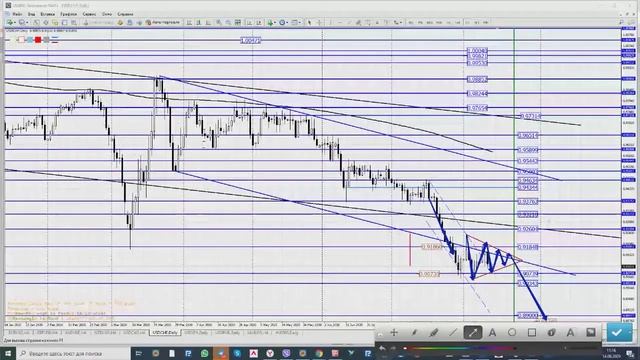Open the Сервис menu
The image size is (640, 360).
(89, 14)
